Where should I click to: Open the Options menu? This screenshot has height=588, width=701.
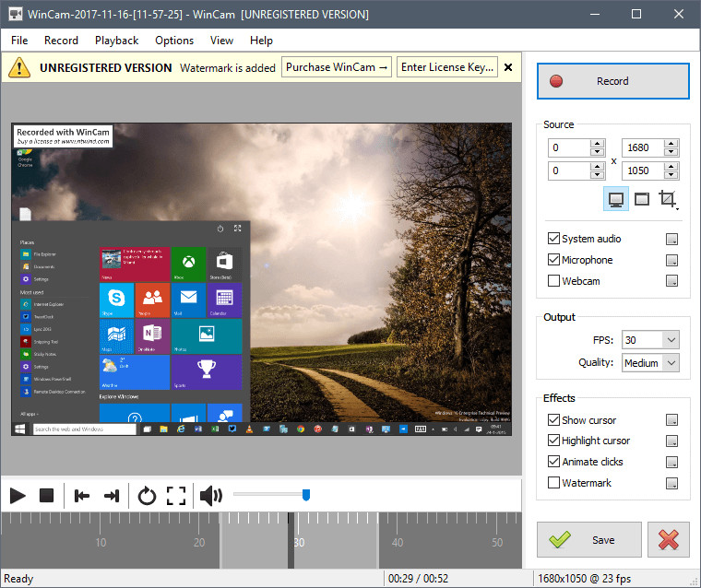(x=174, y=41)
